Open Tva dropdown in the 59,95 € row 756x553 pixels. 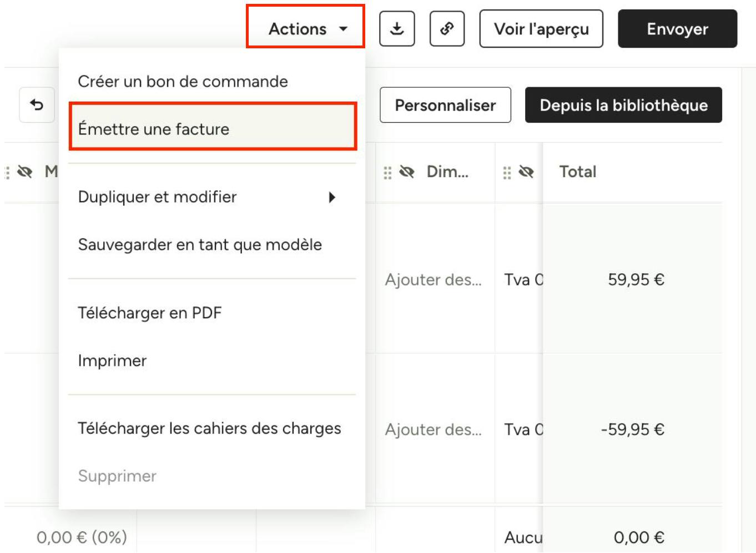523,279
